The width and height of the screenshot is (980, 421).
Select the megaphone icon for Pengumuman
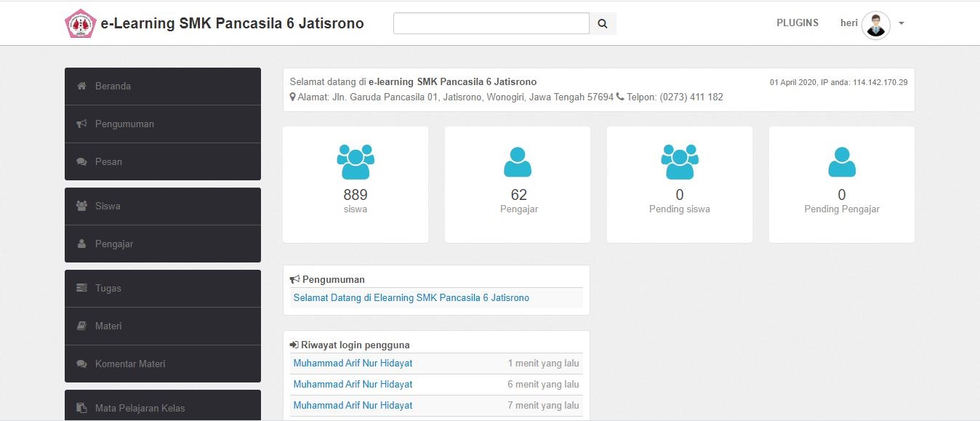coord(81,124)
